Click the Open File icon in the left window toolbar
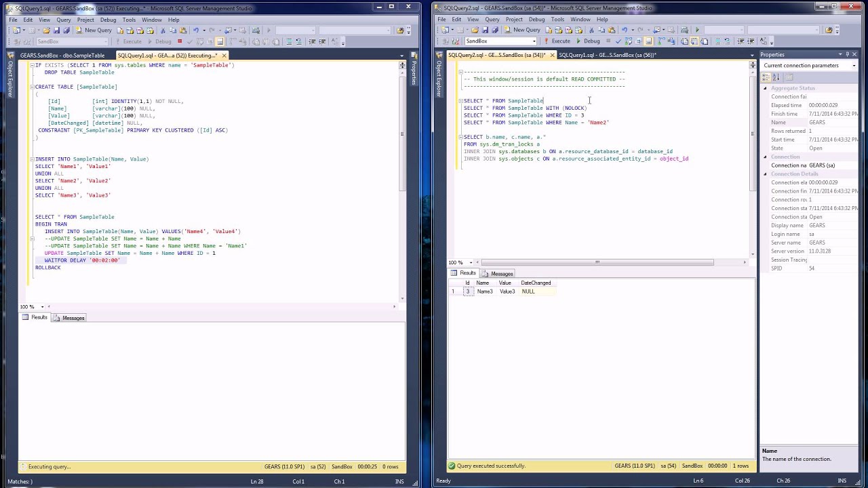The image size is (868, 488). click(x=46, y=30)
